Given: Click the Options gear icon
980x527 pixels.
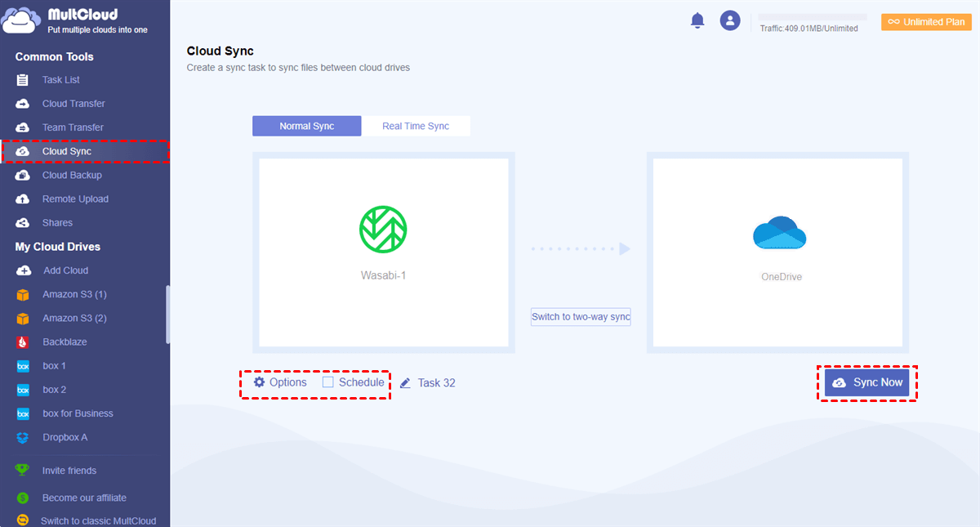Looking at the screenshot, I should pos(259,382).
